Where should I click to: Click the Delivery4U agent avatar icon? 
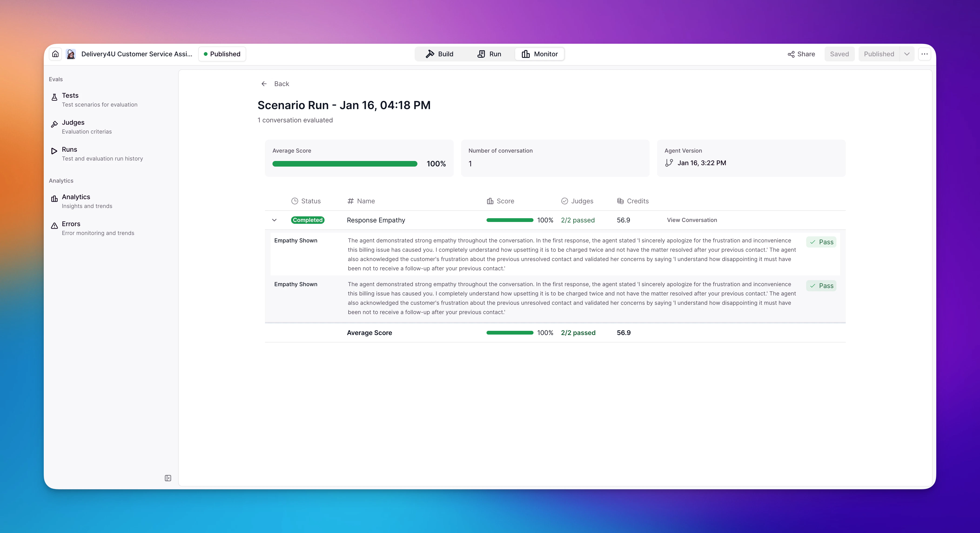pos(71,54)
